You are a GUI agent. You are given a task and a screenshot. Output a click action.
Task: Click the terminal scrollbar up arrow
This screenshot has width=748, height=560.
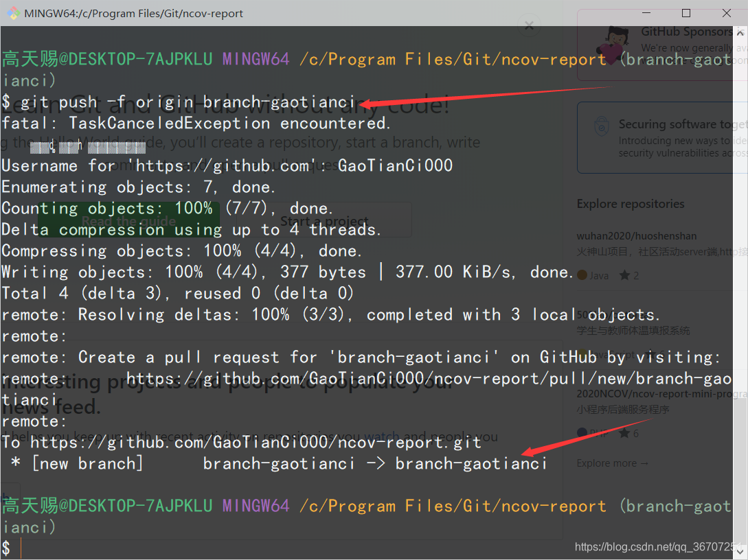(x=740, y=33)
